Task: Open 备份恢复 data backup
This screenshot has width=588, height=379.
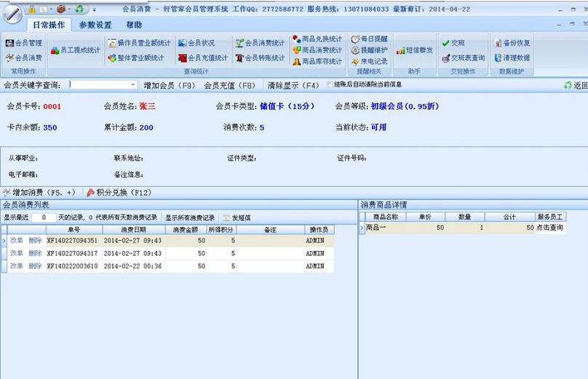Action: point(512,43)
